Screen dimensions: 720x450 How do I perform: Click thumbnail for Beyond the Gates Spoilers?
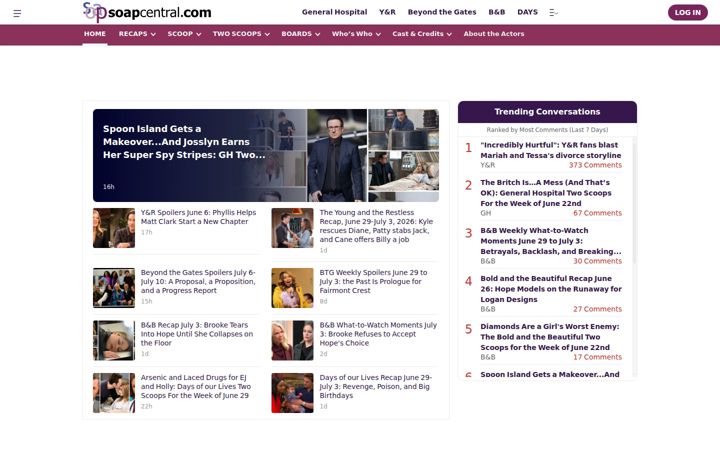pos(114,288)
